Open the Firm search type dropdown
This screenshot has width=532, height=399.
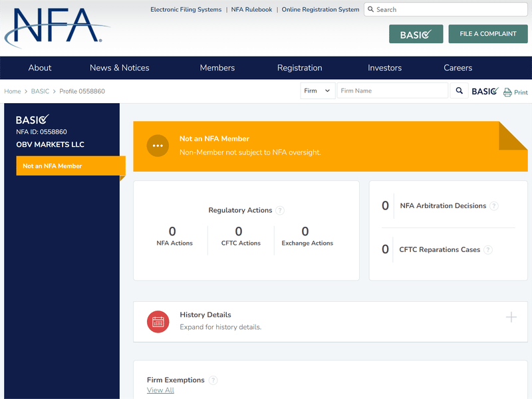[x=318, y=90]
